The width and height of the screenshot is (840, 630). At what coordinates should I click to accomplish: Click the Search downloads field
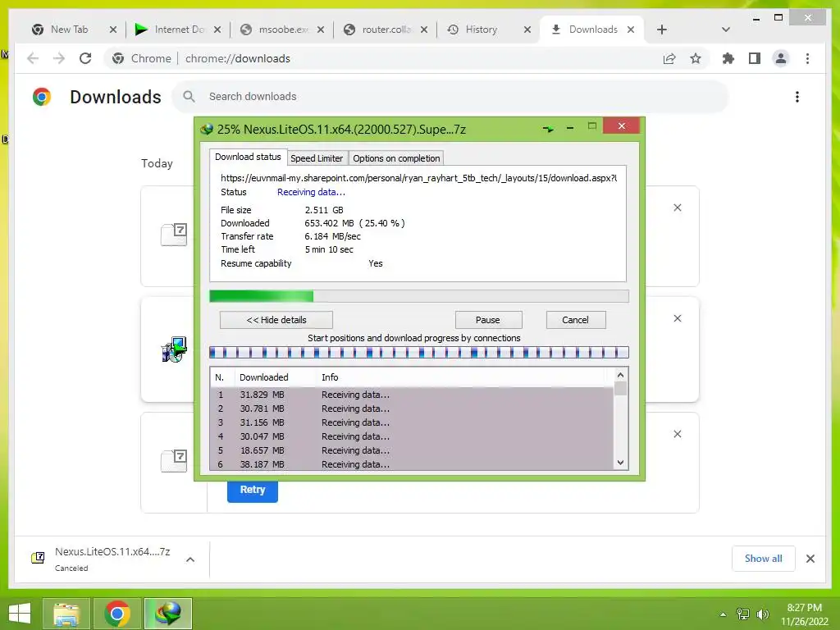click(x=450, y=97)
